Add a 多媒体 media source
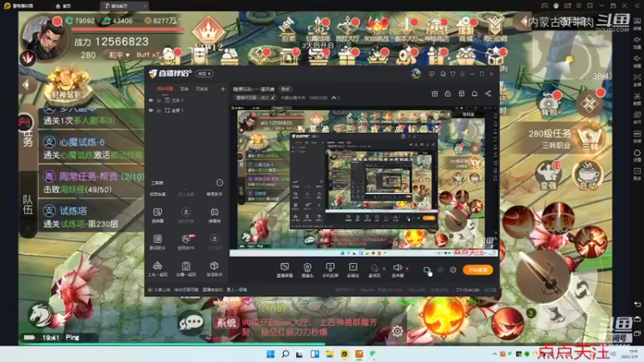The height and width of the screenshot is (362, 644). 353,270
